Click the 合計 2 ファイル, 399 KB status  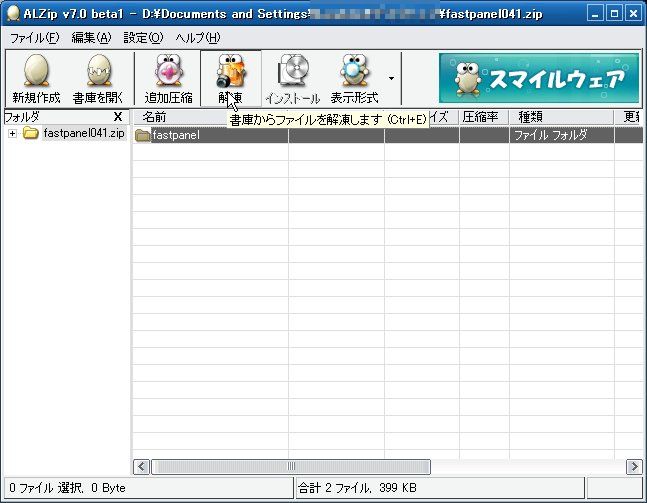pos(357,488)
